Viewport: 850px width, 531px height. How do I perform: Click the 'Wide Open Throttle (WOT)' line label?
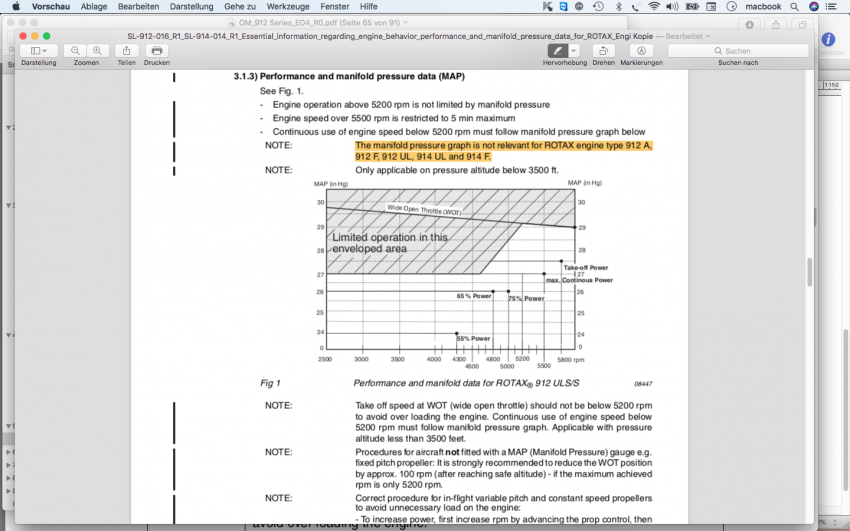coord(424,210)
